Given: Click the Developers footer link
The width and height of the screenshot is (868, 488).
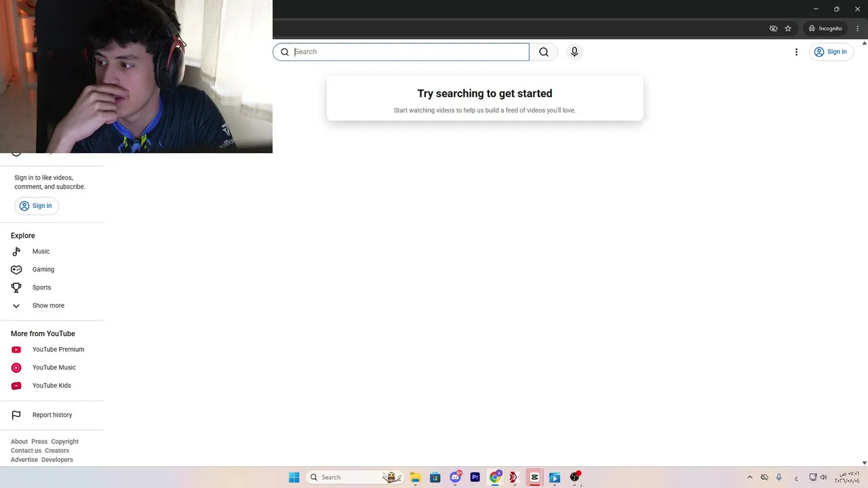Looking at the screenshot, I should click(x=57, y=460).
